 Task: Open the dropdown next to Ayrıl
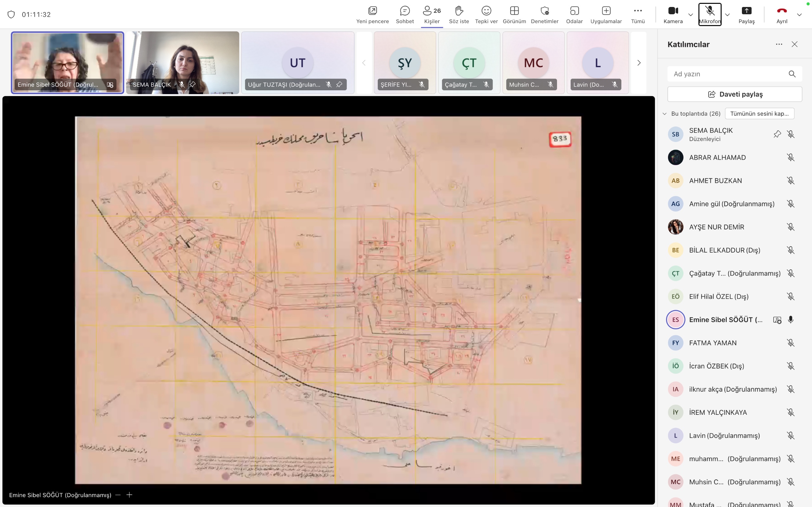pyautogui.click(x=799, y=15)
